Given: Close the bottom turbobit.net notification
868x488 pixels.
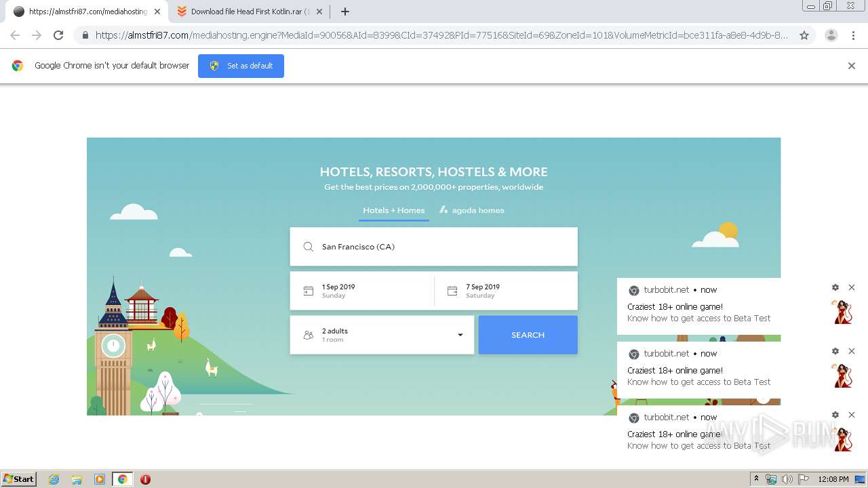Looking at the screenshot, I should pyautogui.click(x=852, y=415).
